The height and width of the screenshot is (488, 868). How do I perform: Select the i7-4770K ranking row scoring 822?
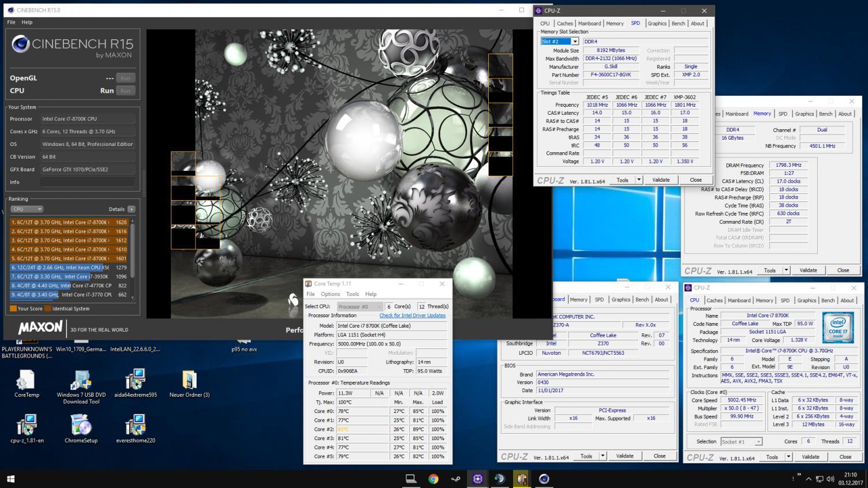click(x=69, y=286)
